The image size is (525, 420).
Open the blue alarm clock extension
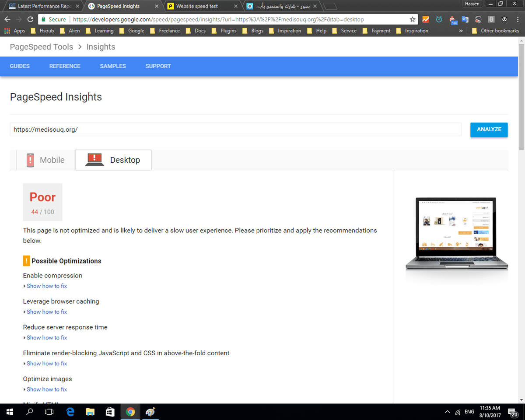coord(439,19)
